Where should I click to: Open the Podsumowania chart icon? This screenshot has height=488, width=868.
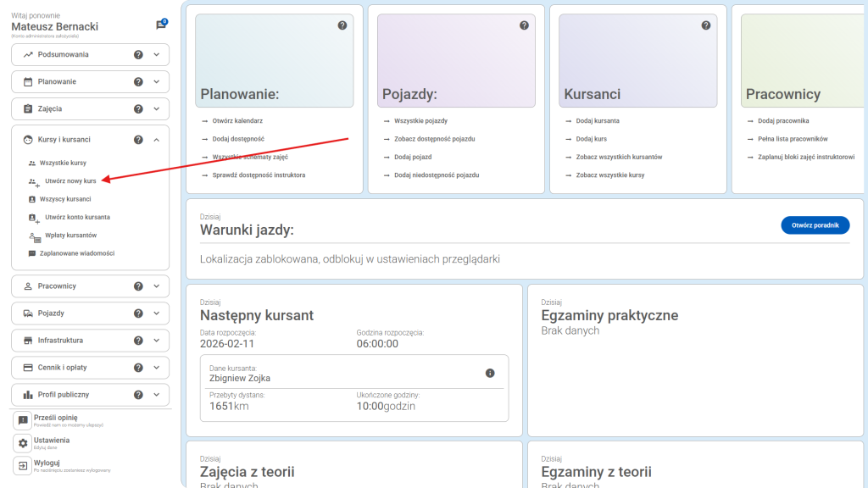(x=28, y=54)
